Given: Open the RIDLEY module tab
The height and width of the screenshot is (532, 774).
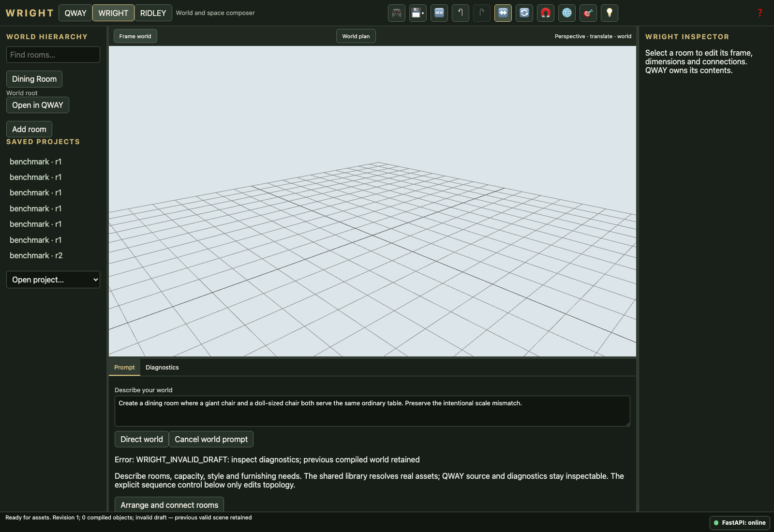Looking at the screenshot, I should coord(153,13).
